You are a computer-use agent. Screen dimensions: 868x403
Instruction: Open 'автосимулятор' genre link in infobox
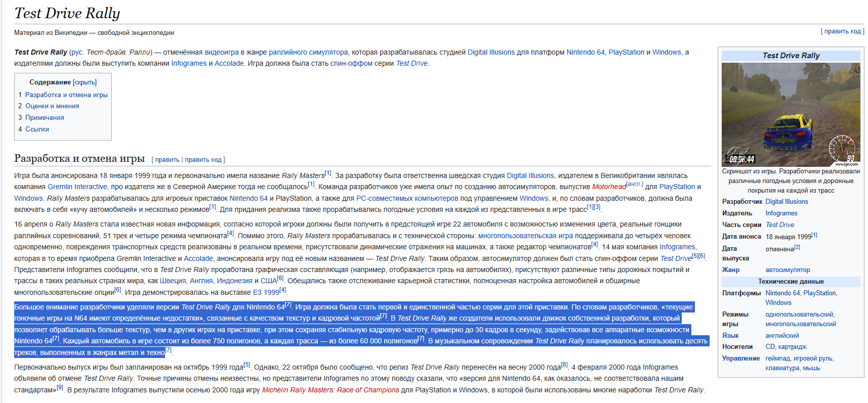click(x=788, y=270)
